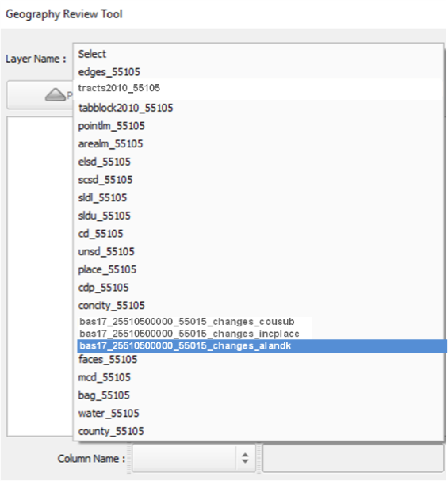Open the Column Name dropdown arrows
This screenshot has width=448, height=481.
pos(245,458)
